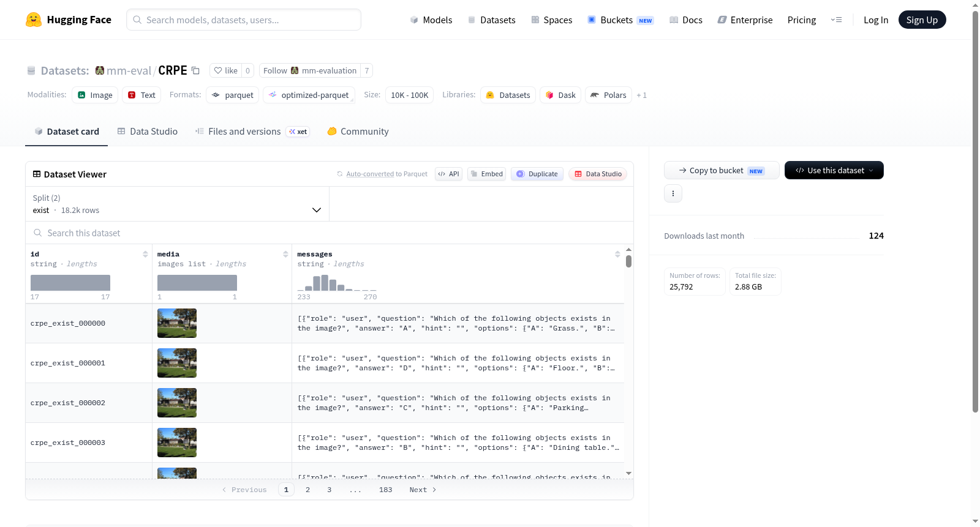Open Data Studio from viewer header
980x527 pixels.
pos(597,174)
